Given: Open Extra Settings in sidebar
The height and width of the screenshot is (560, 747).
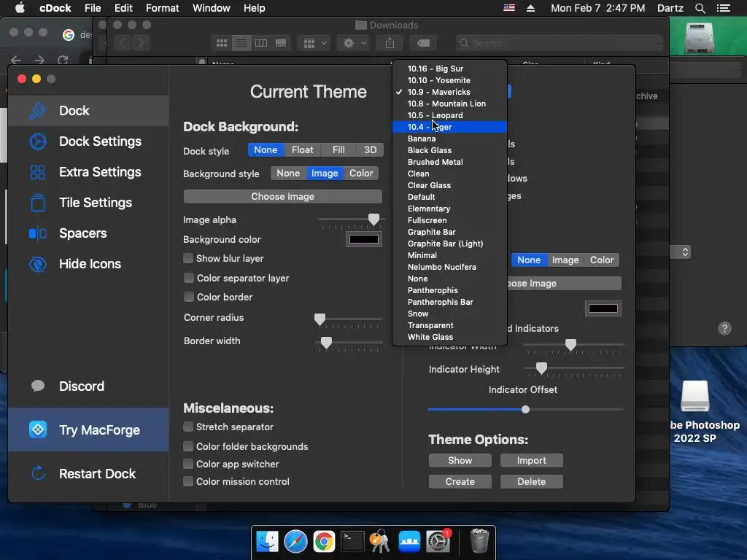Looking at the screenshot, I should tap(88, 172).
